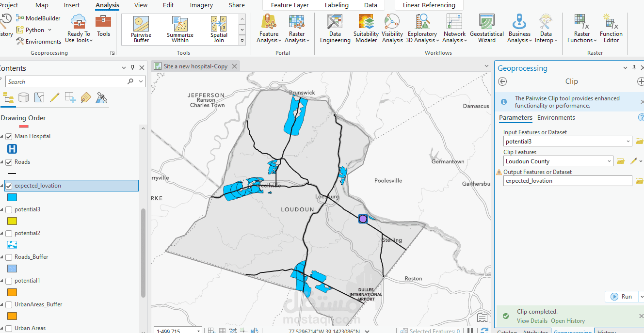Close the Site a new hospital-Copy map tab

234,66
